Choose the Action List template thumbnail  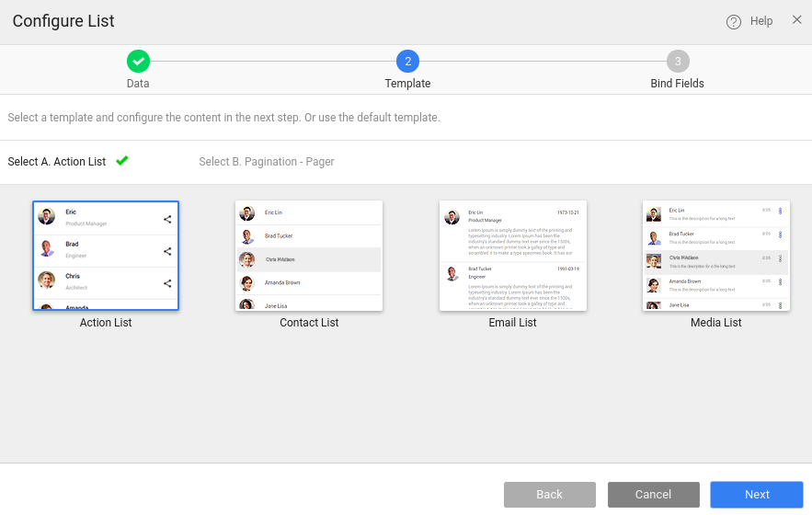[x=106, y=256]
